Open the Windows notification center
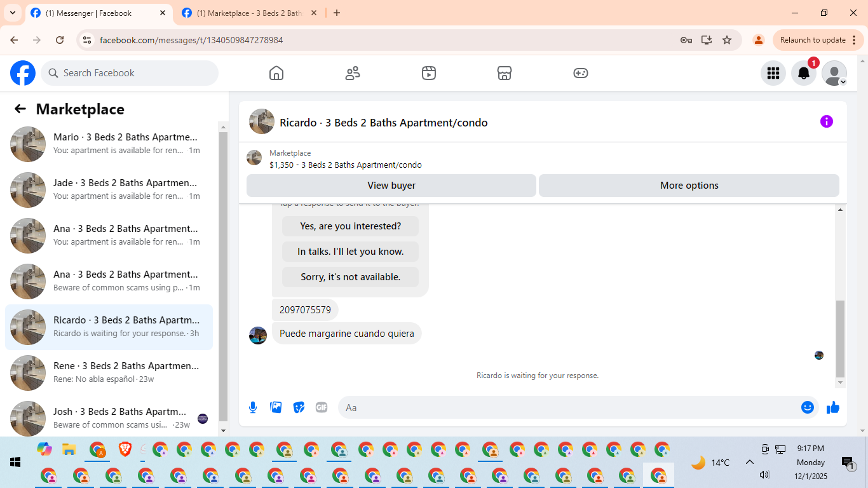This screenshot has width=868, height=488. coord(847,463)
